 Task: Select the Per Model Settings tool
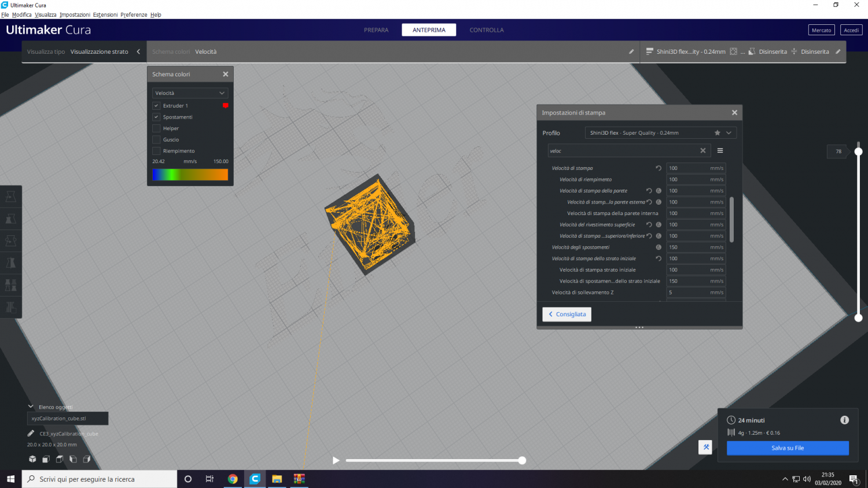coord(11,284)
